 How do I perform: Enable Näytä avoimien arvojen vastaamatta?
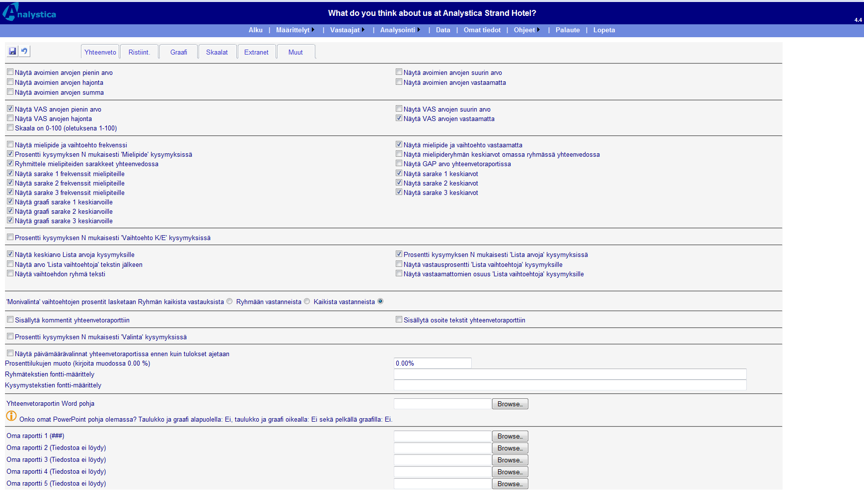pos(399,82)
